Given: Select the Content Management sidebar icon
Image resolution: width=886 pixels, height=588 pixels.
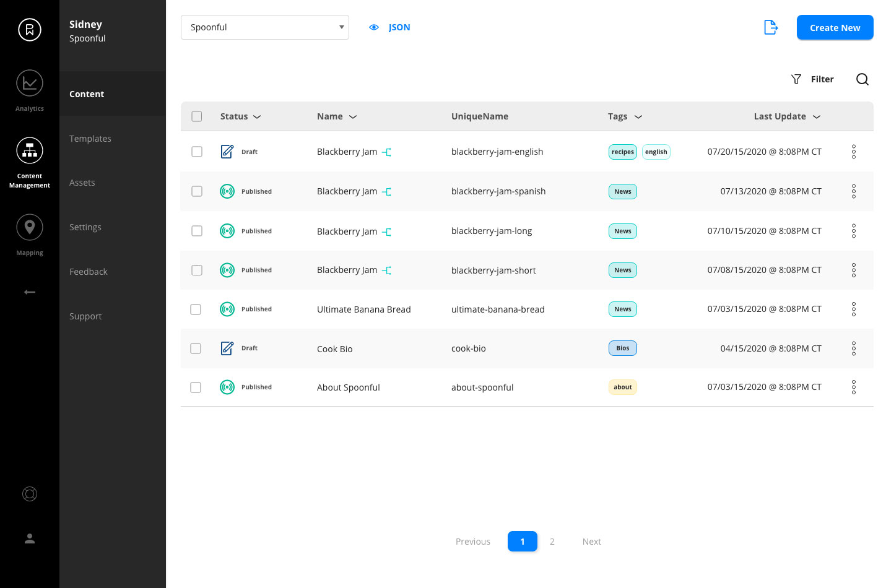Looking at the screenshot, I should [x=29, y=150].
